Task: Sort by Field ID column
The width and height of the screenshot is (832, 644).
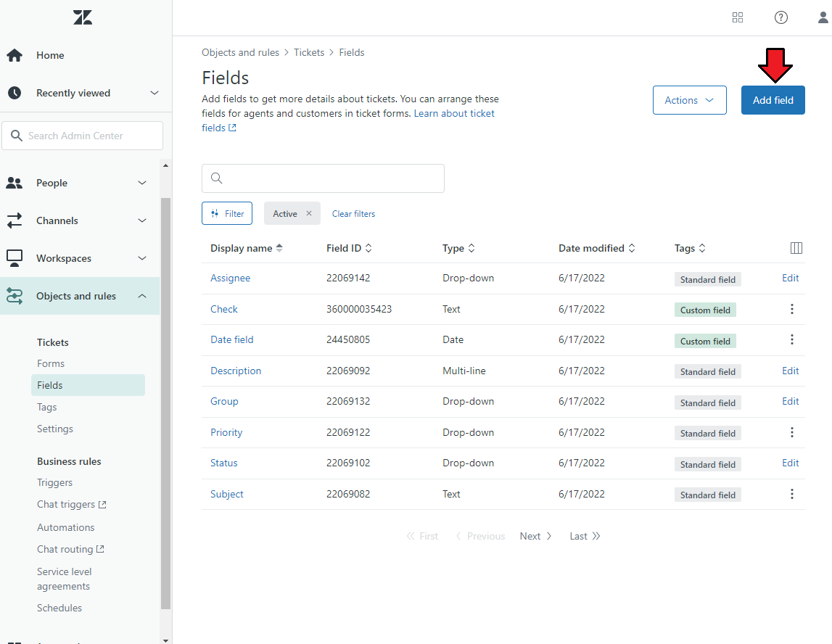Action: (349, 248)
